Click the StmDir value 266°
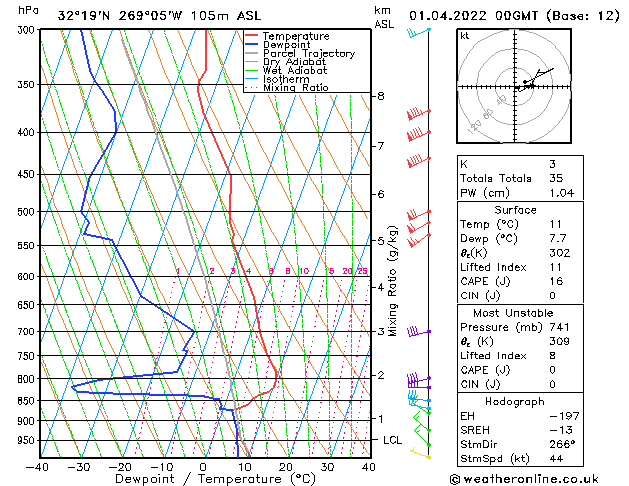 (x=562, y=444)
